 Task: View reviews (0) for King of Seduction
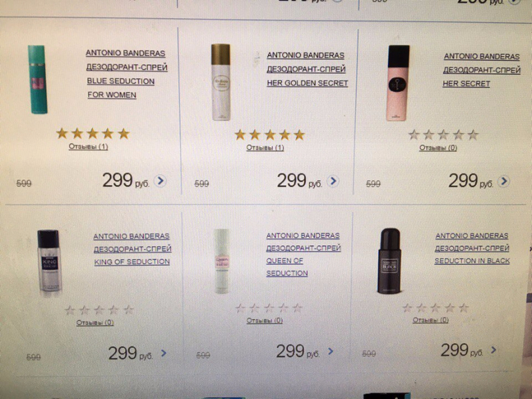pyautogui.click(x=95, y=322)
